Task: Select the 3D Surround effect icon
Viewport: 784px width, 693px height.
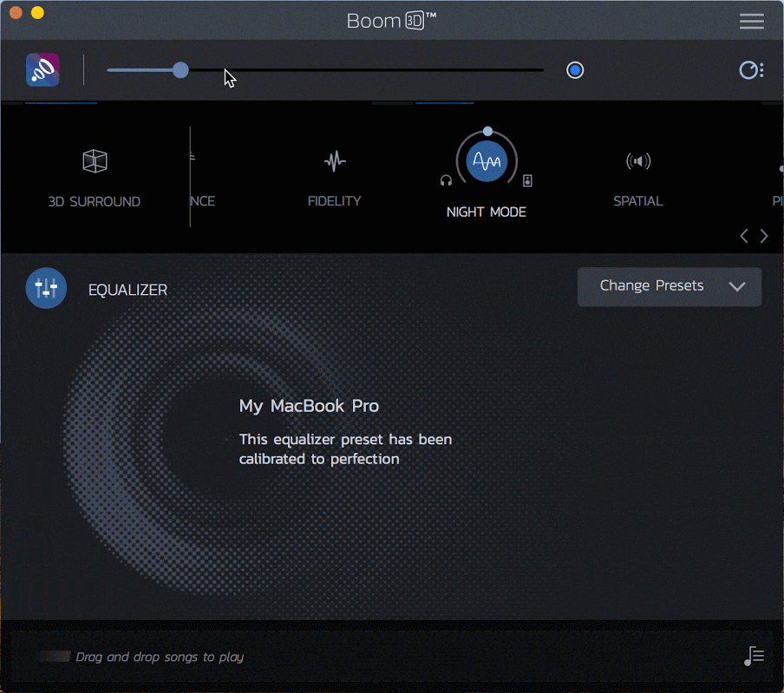Action: 95,161
